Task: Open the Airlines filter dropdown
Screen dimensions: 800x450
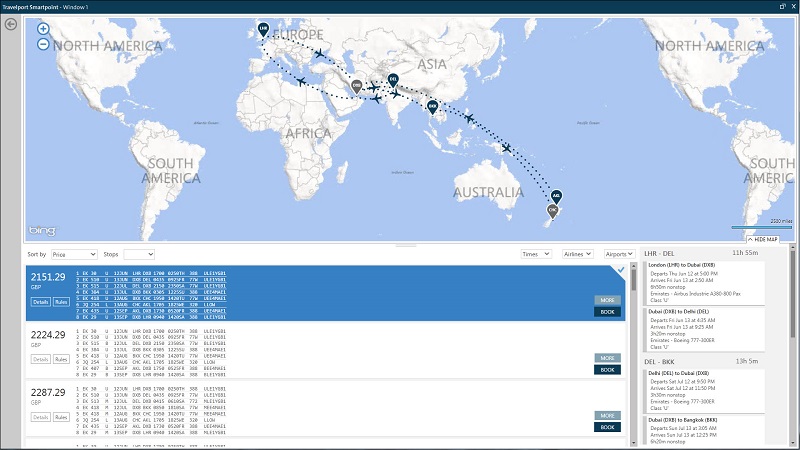Action: pos(578,254)
